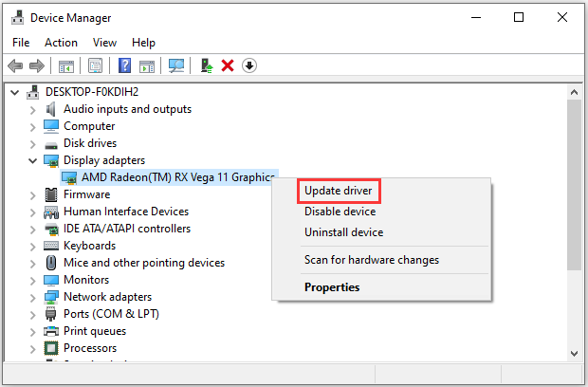
Task: Click the Forward arrow toolbar icon
Action: (37, 66)
